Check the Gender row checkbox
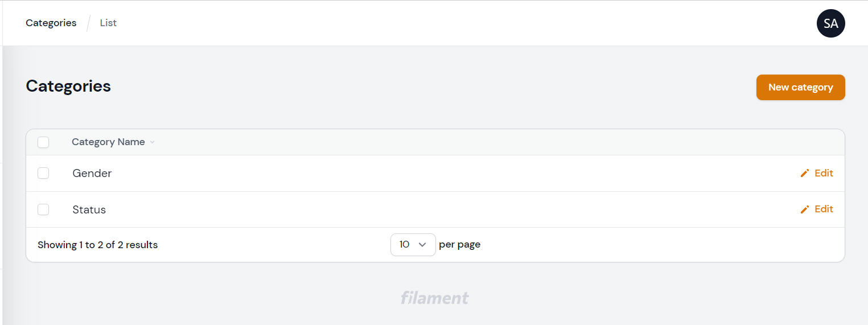The height and width of the screenshot is (325, 868). [43, 173]
